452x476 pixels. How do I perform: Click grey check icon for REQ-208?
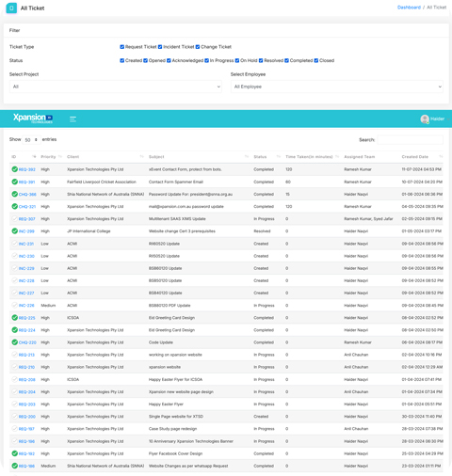click(x=14, y=379)
